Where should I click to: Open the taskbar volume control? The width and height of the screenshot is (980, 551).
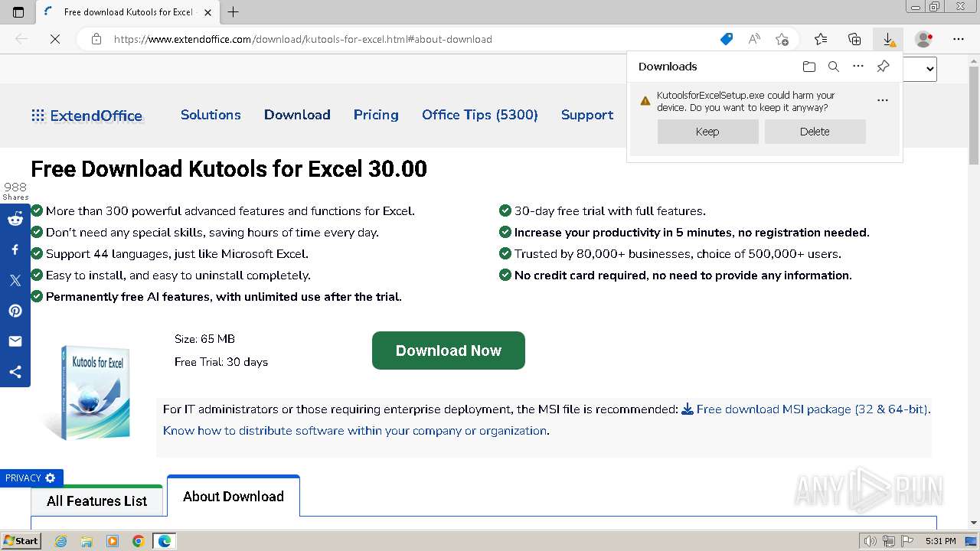[x=870, y=541]
